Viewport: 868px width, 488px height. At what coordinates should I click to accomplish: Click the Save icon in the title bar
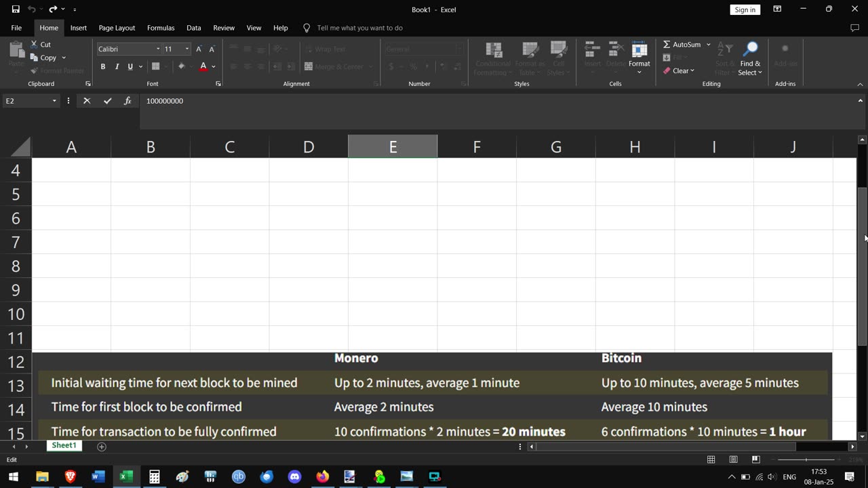coord(16,9)
